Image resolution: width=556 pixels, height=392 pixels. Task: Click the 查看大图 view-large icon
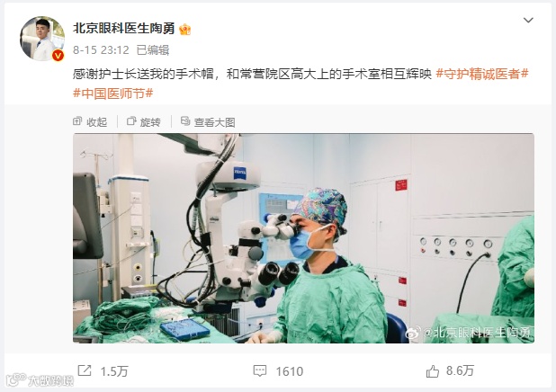(x=185, y=121)
